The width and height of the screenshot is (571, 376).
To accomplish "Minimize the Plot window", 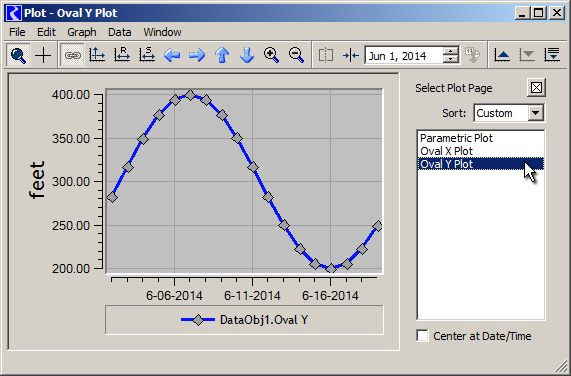I will [x=522, y=13].
